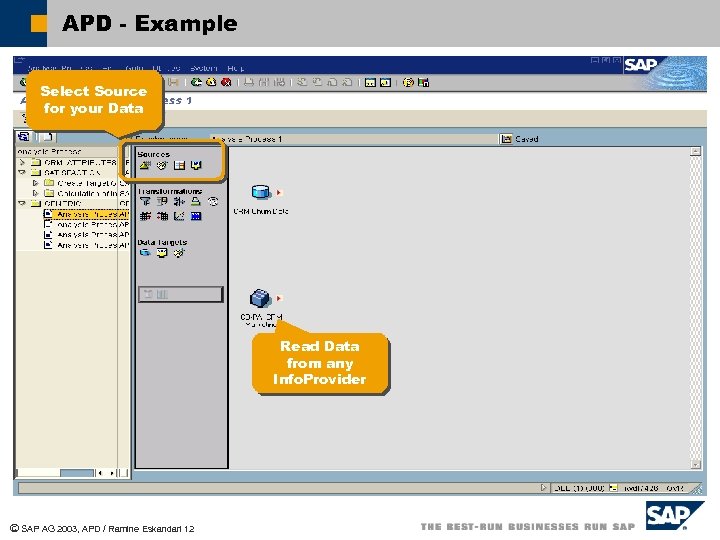
Task: Click the Saved status indicator icon
Action: click(506, 139)
